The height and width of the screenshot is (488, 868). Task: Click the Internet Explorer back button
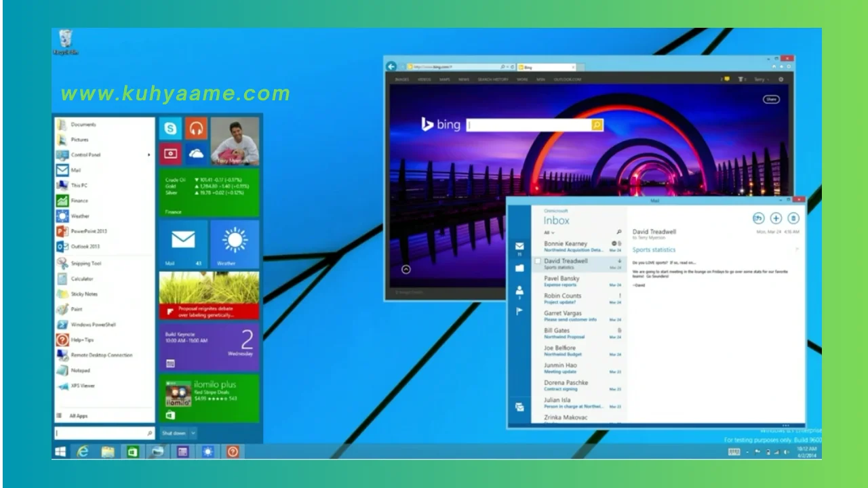(391, 66)
